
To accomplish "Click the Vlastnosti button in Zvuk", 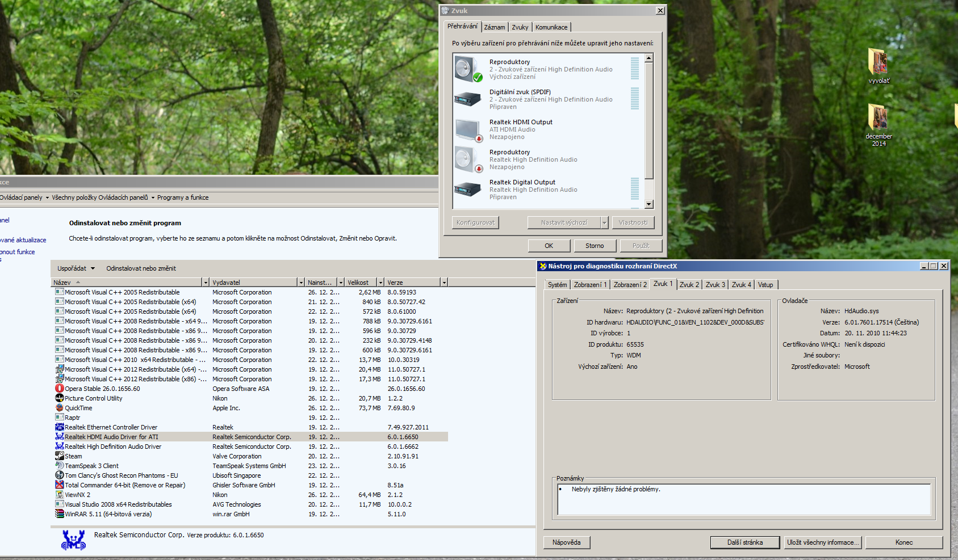I will pos(633,222).
